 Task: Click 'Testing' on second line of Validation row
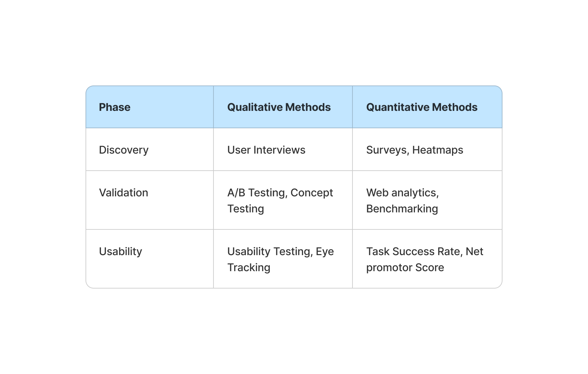click(x=246, y=209)
